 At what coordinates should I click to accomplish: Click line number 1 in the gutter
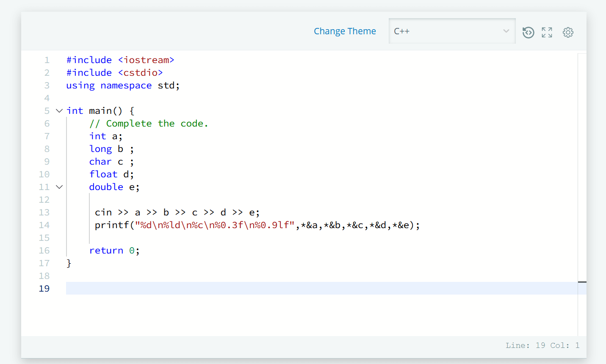coord(47,60)
